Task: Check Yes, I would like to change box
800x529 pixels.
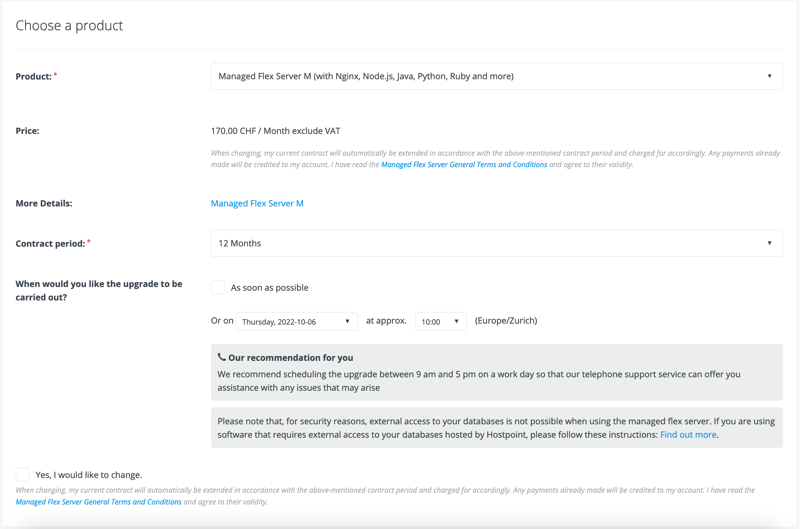Action: [22, 474]
